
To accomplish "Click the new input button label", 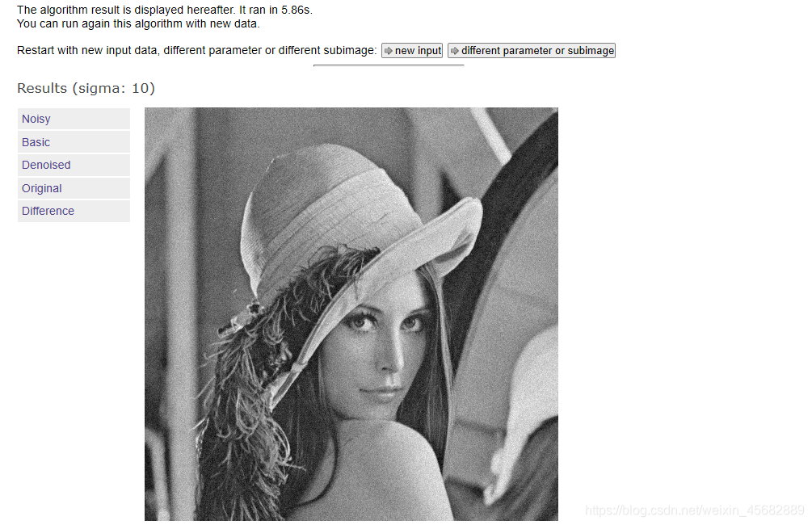I will pyautogui.click(x=418, y=51).
